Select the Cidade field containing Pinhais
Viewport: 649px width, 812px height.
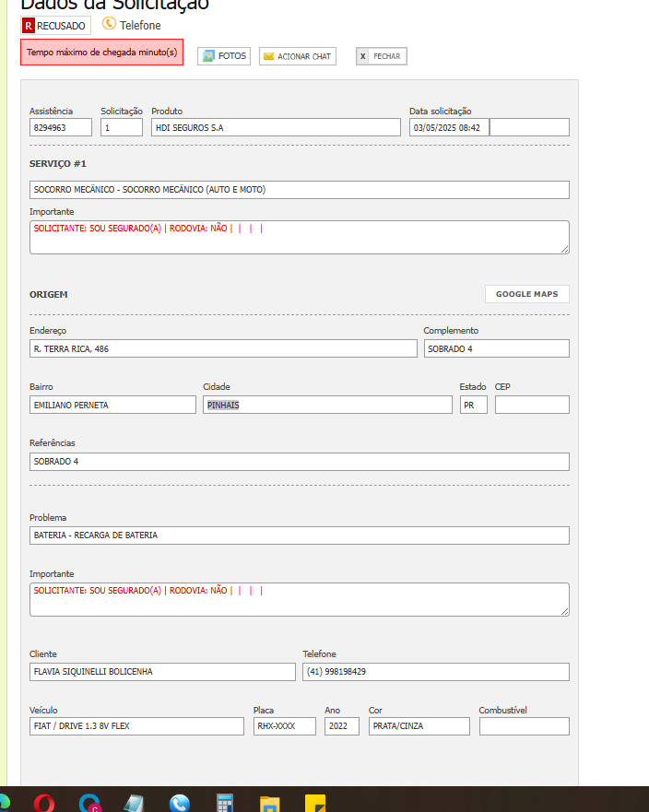click(327, 405)
